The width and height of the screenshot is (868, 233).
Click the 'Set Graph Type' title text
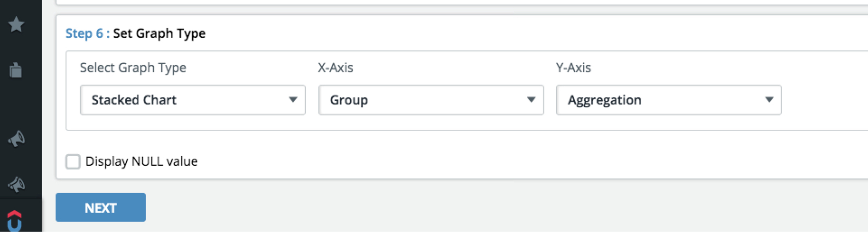pyautogui.click(x=159, y=33)
